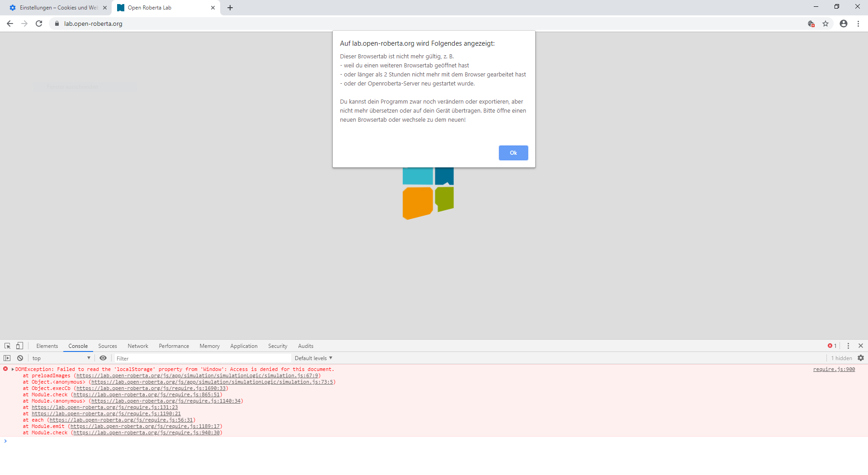Select the Inspect element tool in DevTools
Screen dimensions: 868x475
click(7, 346)
